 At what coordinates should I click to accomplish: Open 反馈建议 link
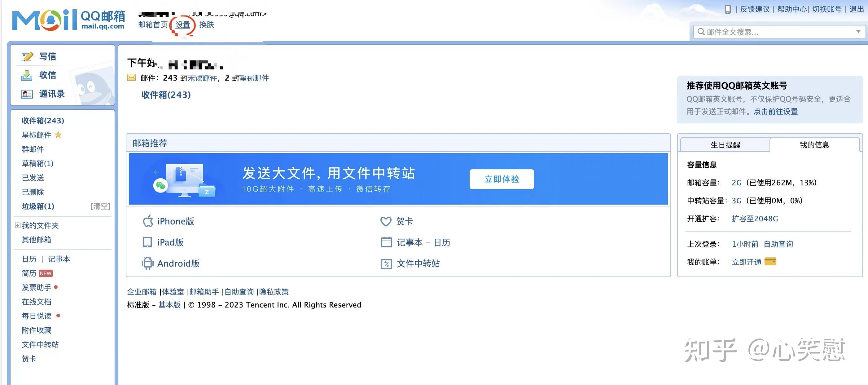755,9
